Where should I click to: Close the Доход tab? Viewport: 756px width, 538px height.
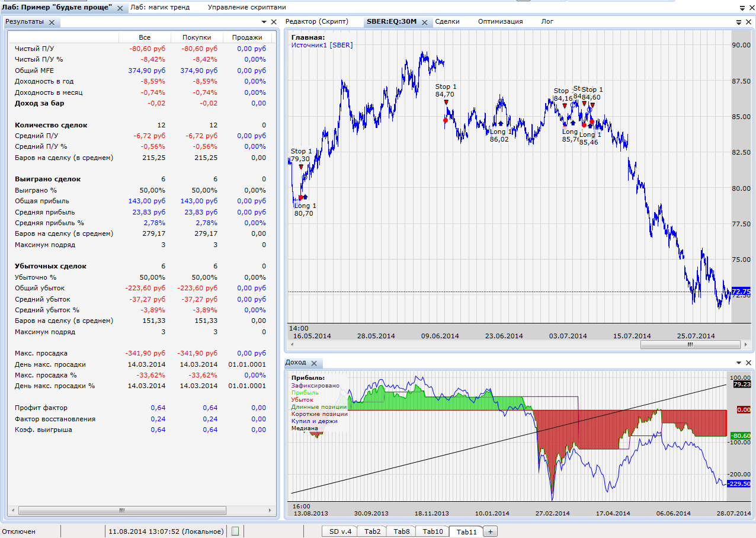314,363
